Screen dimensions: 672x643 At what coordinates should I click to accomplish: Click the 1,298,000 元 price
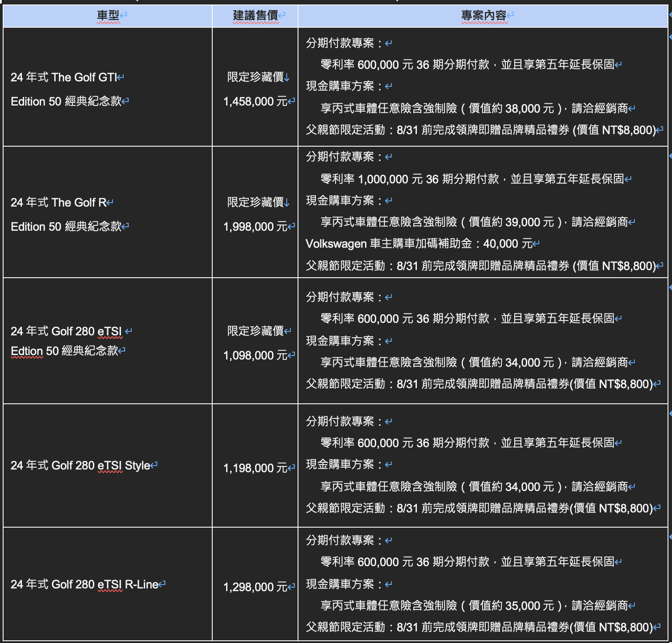tap(255, 587)
